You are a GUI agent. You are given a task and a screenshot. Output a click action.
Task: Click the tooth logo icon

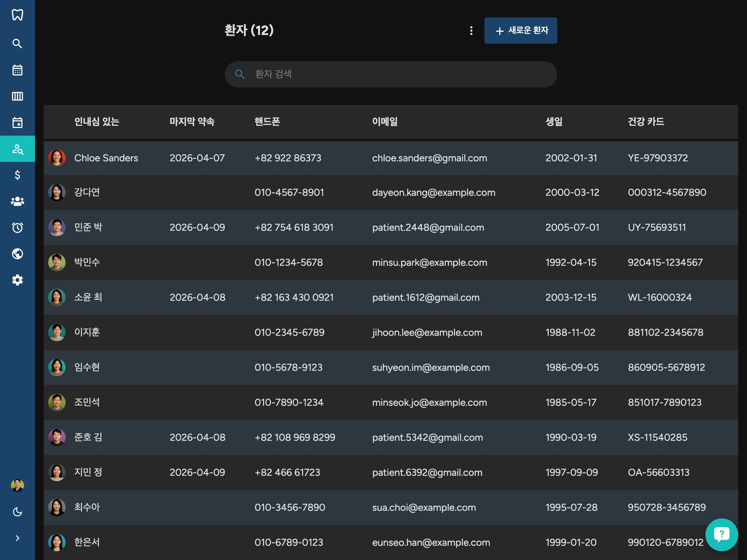(17, 15)
